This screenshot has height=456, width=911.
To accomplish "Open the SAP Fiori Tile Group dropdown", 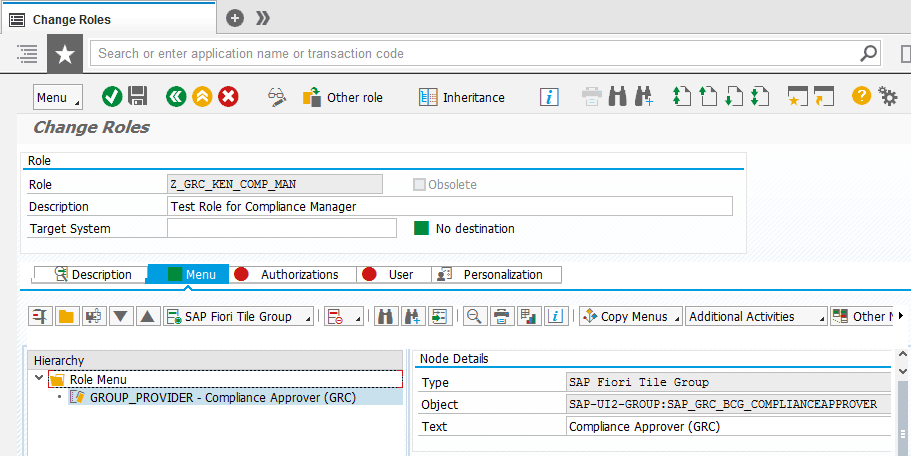I will [239, 316].
